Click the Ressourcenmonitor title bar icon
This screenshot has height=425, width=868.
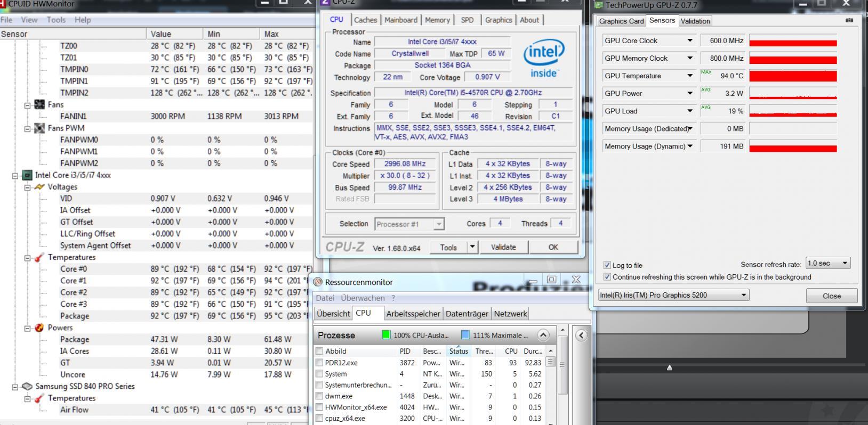(x=318, y=282)
